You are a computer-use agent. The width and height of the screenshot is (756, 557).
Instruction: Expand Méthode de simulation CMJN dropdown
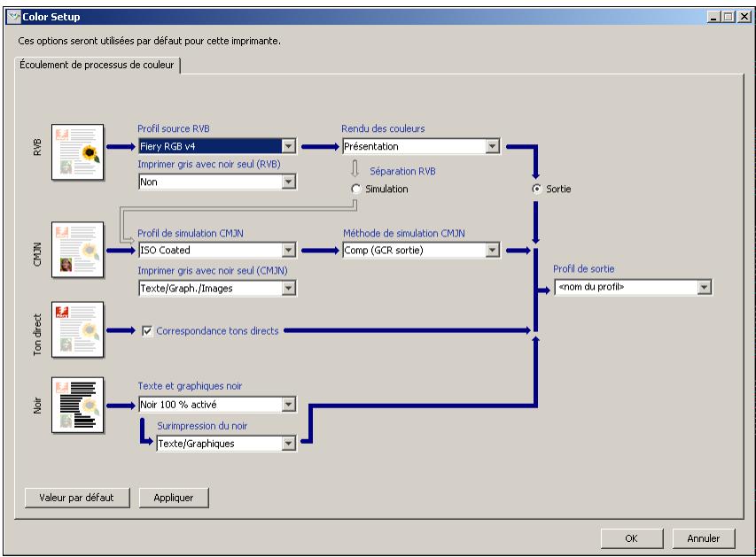tap(421, 250)
